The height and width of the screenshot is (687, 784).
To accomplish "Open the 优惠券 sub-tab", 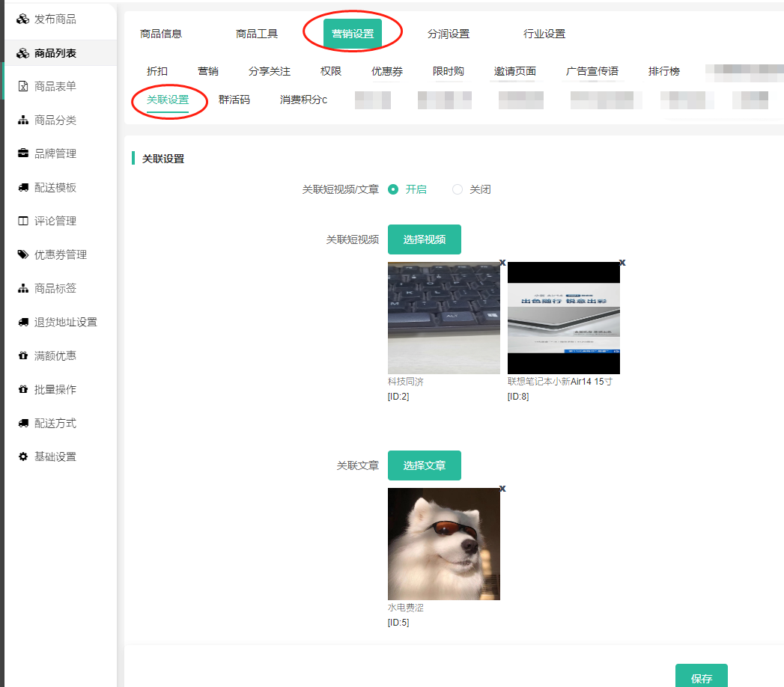I will [x=387, y=71].
